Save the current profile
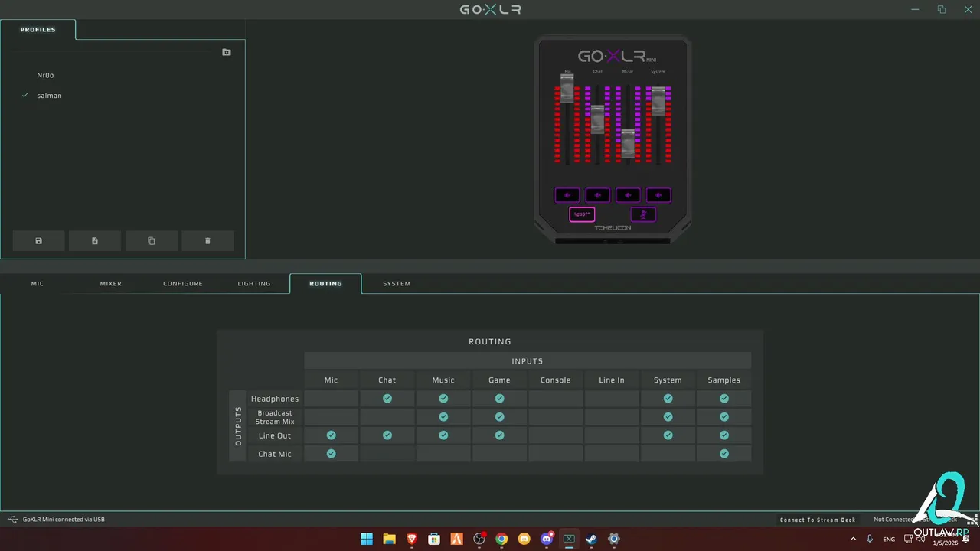This screenshot has width=980, height=551. pos(39,240)
